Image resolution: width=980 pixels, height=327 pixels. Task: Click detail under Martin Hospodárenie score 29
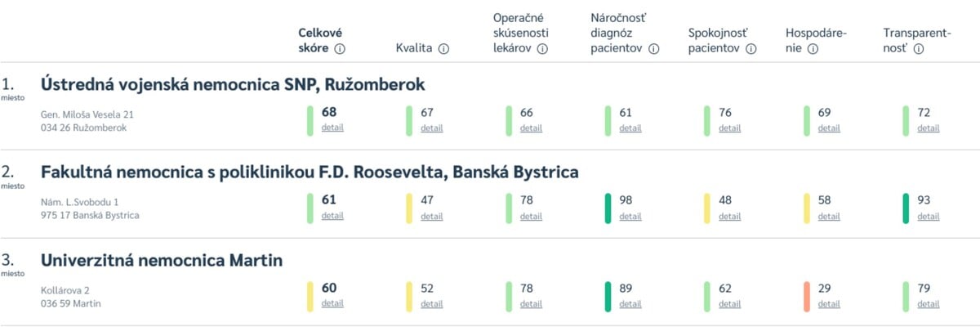click(828, 304)
